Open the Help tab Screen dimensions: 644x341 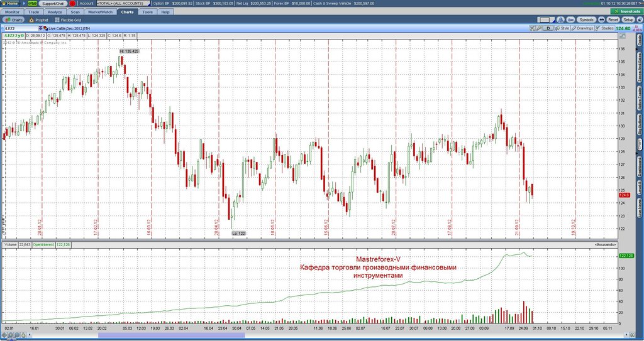click(165, 12)
